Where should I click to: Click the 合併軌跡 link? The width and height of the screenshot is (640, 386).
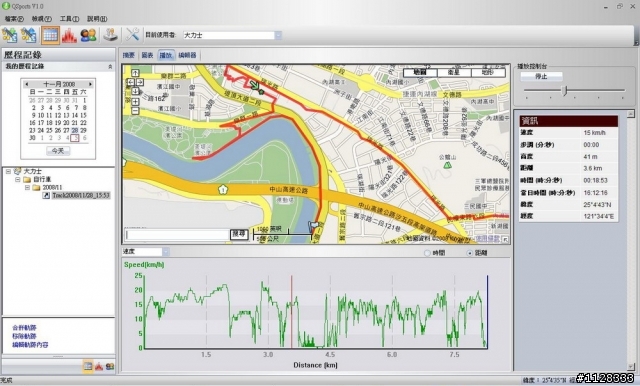click(24, 328)
